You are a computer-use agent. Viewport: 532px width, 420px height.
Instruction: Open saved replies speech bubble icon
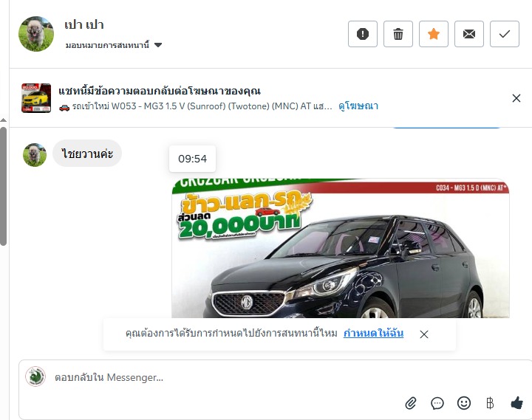pyautogui.click(x=437, y=403)
